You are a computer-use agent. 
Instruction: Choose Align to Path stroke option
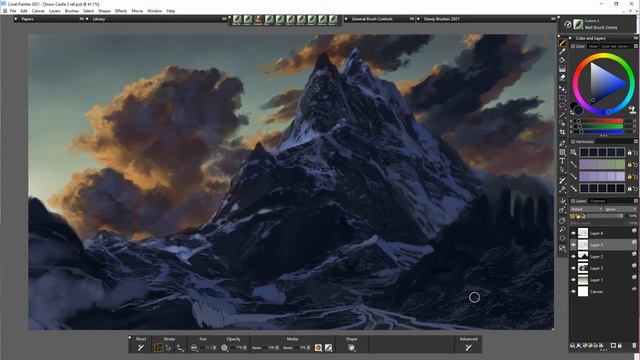pyautogui.click(x=180, y=348)
